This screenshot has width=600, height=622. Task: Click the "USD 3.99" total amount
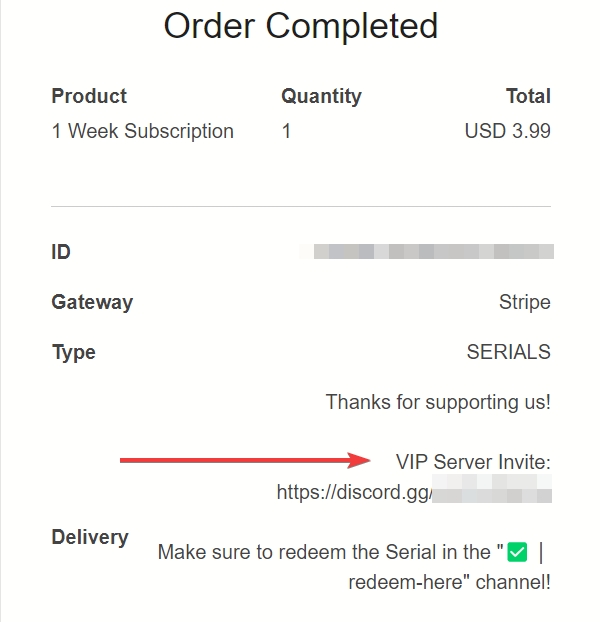pyautogui.click(x=507, y=131)
